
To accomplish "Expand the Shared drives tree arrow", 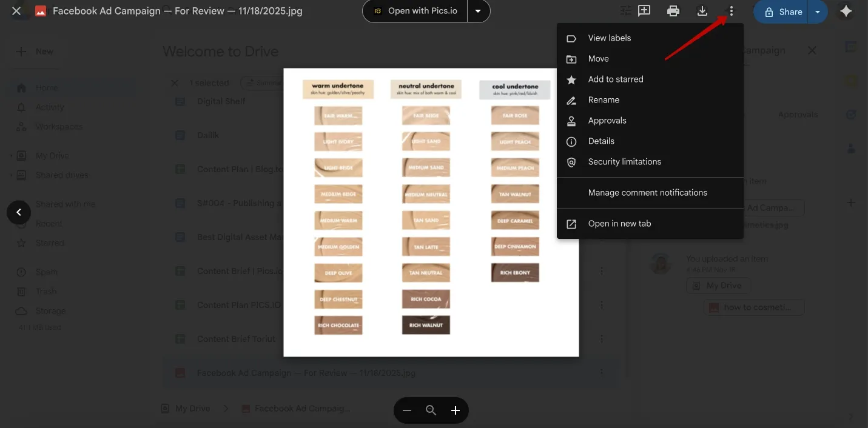I will pyautogui.click(x=10, y=175).
